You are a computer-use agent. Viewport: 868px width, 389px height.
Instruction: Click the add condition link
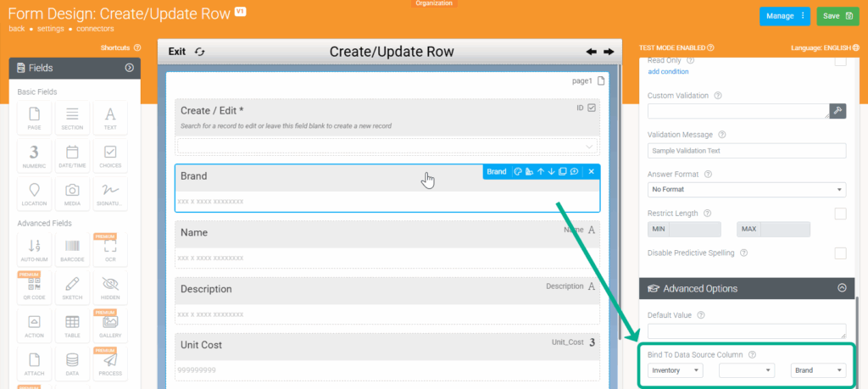pos(668,71)
